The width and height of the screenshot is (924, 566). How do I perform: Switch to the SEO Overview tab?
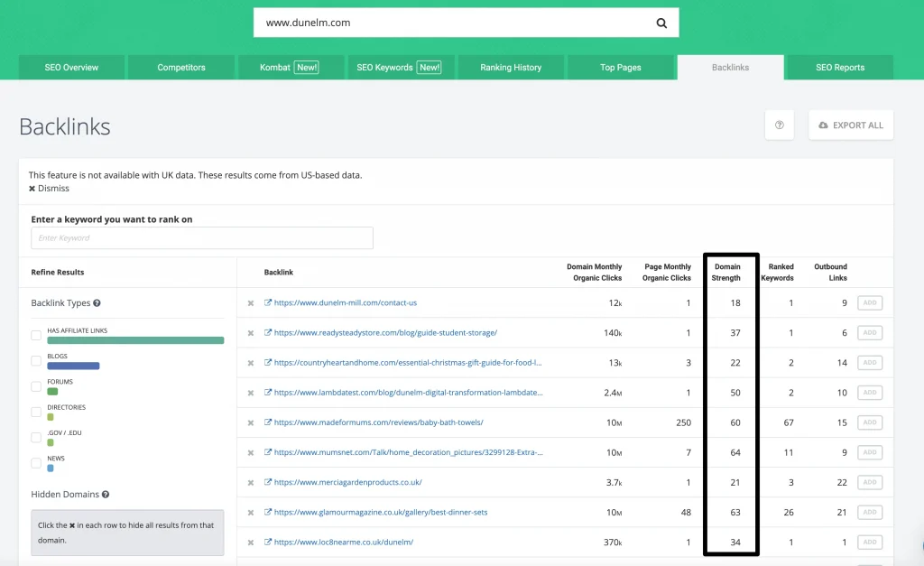(x=71, y=68)
